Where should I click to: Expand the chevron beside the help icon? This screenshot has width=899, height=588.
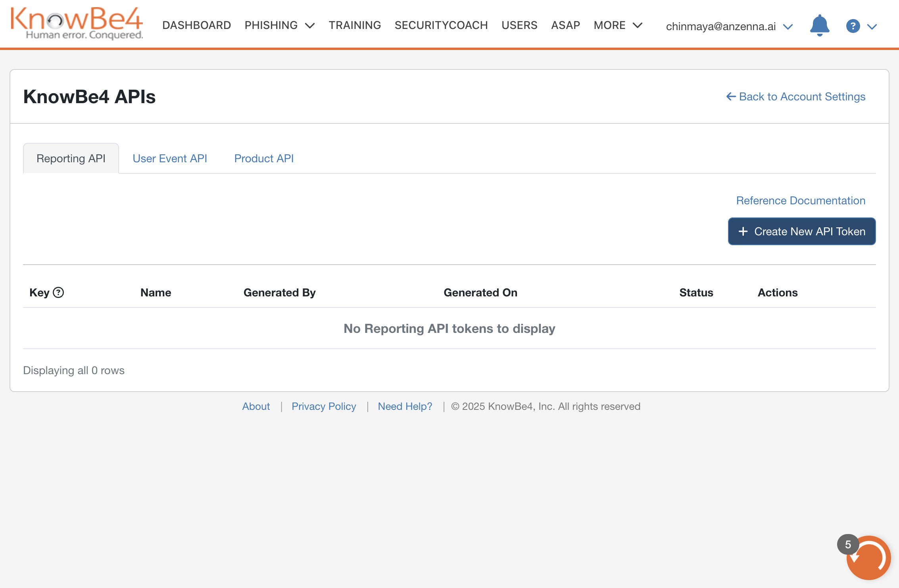pos(872,27)
